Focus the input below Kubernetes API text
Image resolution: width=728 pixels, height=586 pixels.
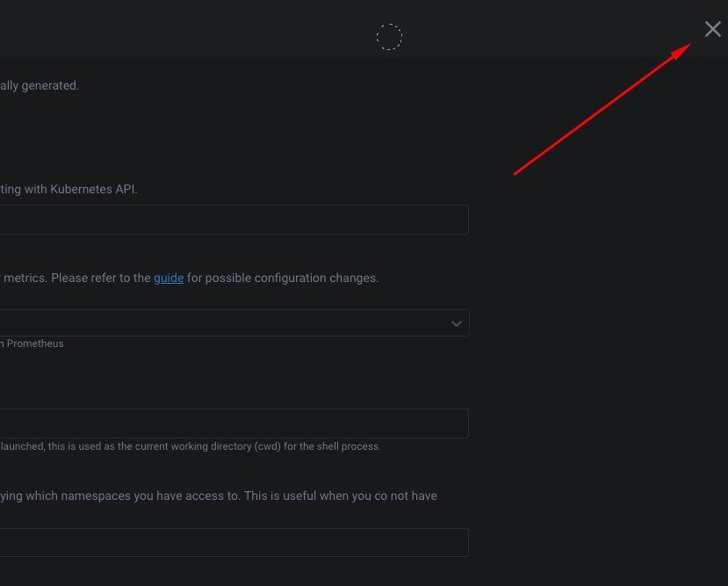228,220
